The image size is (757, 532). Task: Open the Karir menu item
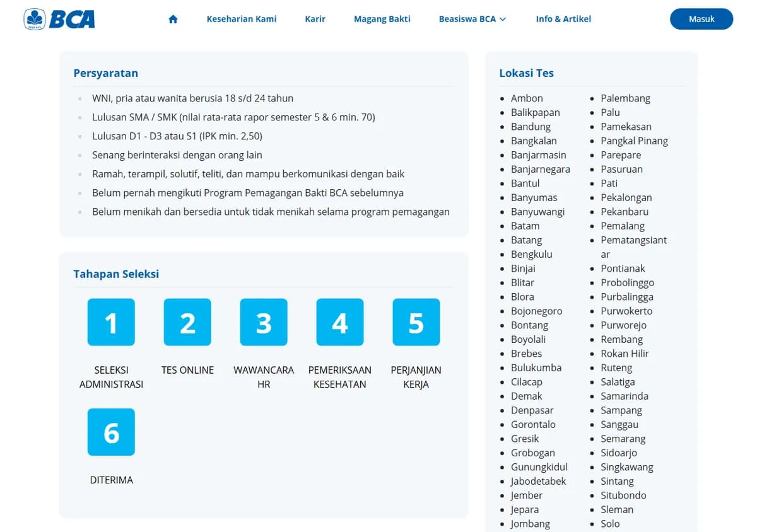pyautogui.click(x=315, y=19)
